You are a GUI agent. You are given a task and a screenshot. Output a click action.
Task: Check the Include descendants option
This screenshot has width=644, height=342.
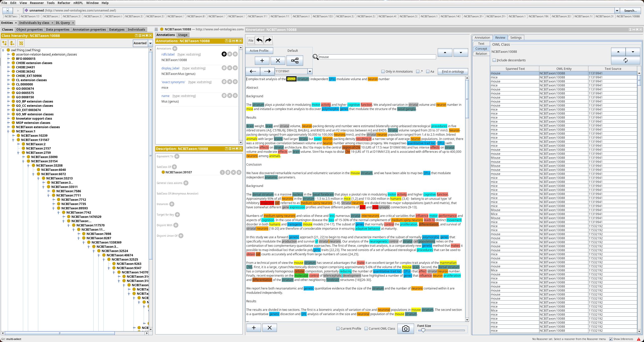click(x=494, y=60)
